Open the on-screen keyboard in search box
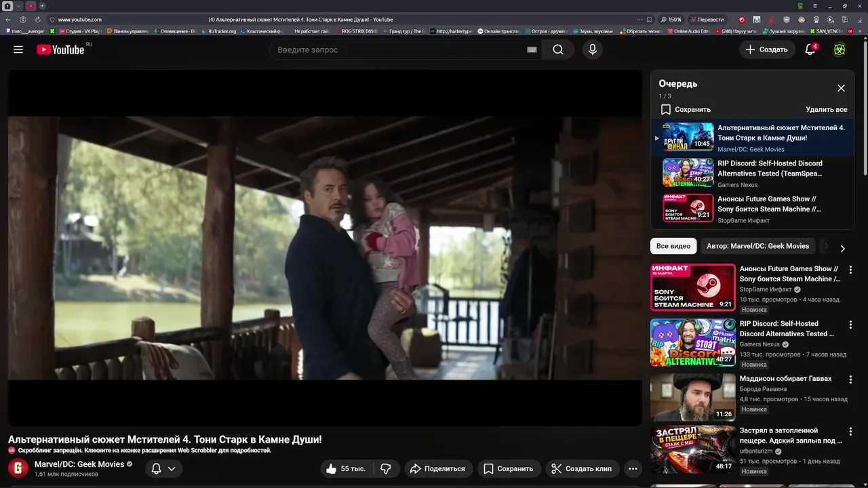 [x=532, y=49]
